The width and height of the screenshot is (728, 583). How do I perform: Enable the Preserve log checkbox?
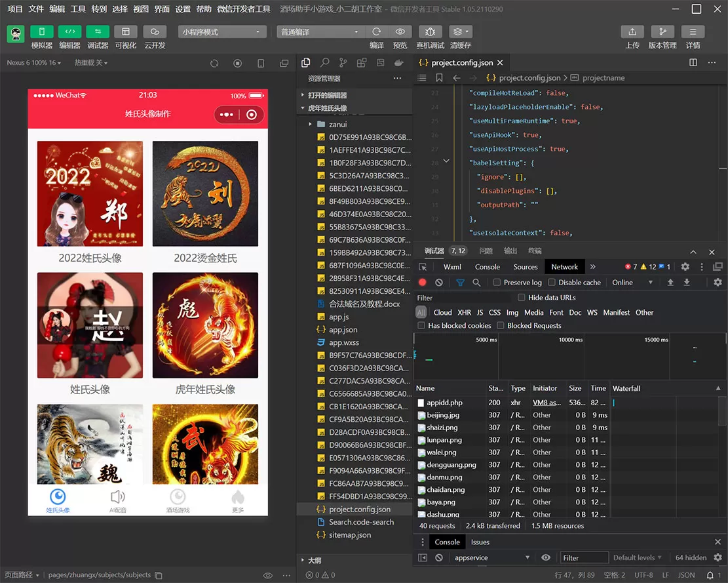coord(497,283)
